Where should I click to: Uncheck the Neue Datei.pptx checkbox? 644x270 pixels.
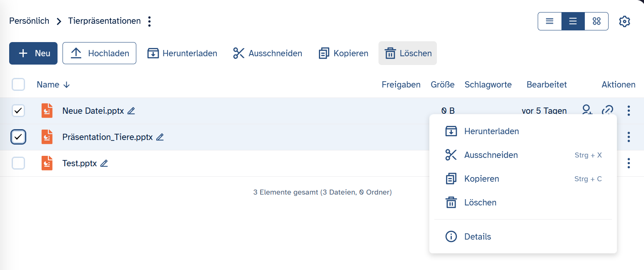pyautogui.click(x=18, y=111)
